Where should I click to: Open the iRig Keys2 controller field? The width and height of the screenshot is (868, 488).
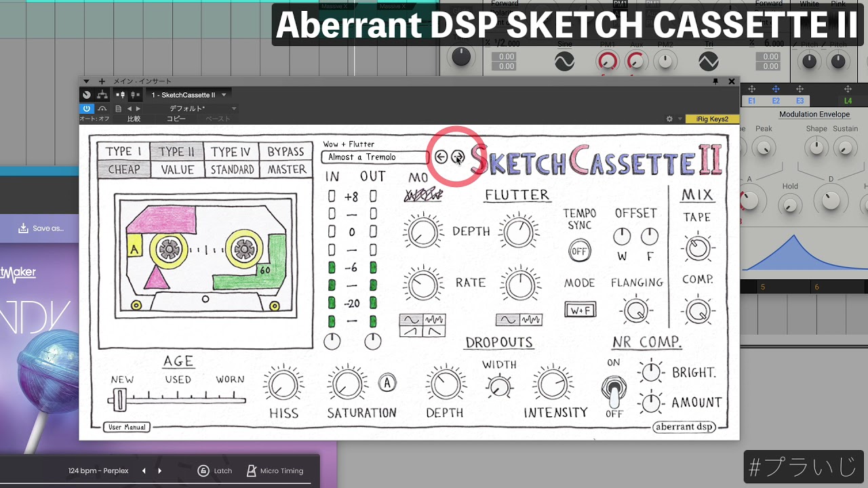712,119
